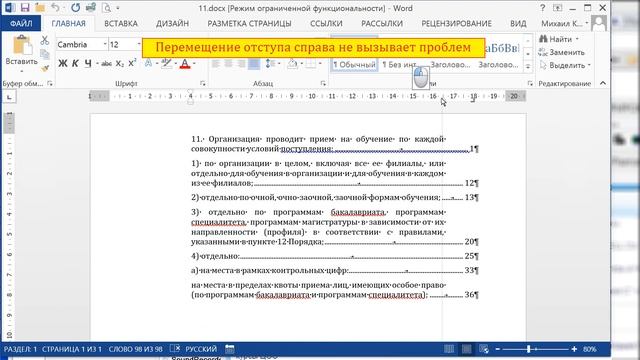This screenshot has width=640, height=360.
Task: Open Word Help question mark
Action: (542, 8)
